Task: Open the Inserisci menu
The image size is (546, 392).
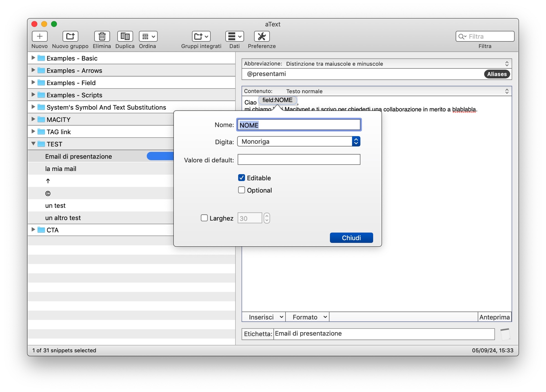Action: [x=263, y=317]
